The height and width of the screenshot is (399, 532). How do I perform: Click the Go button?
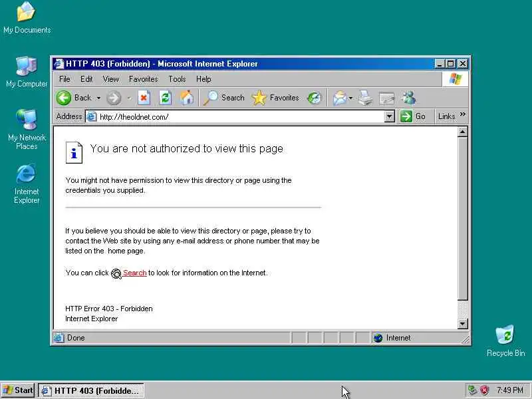click(413, 116)
